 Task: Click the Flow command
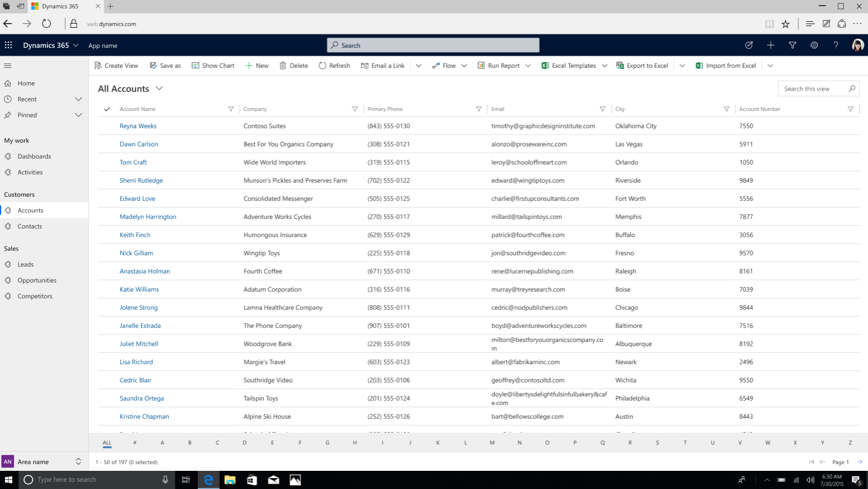tap(444, 65)
